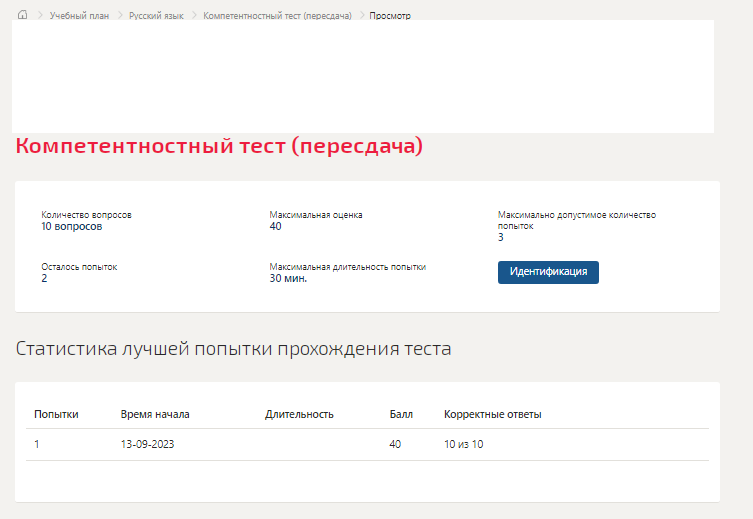Click the heading Статистика лучшей попытки прохождения теста

[233, 349]
